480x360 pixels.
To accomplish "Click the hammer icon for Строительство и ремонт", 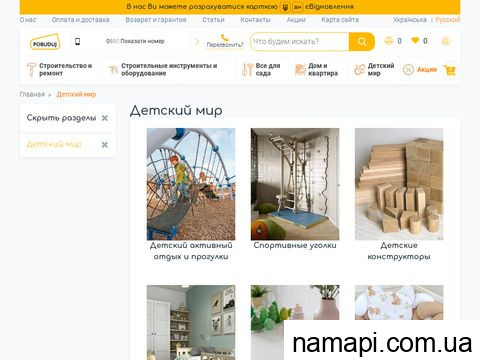I will (x=31, y=69).
